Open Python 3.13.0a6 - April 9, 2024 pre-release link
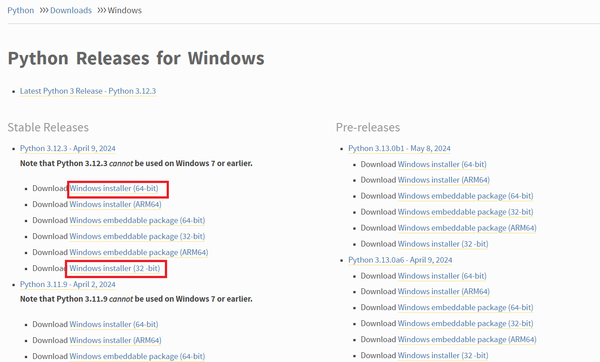Image resolution: width=600 pixels, height=362 pixels. [x=400, y=260]
